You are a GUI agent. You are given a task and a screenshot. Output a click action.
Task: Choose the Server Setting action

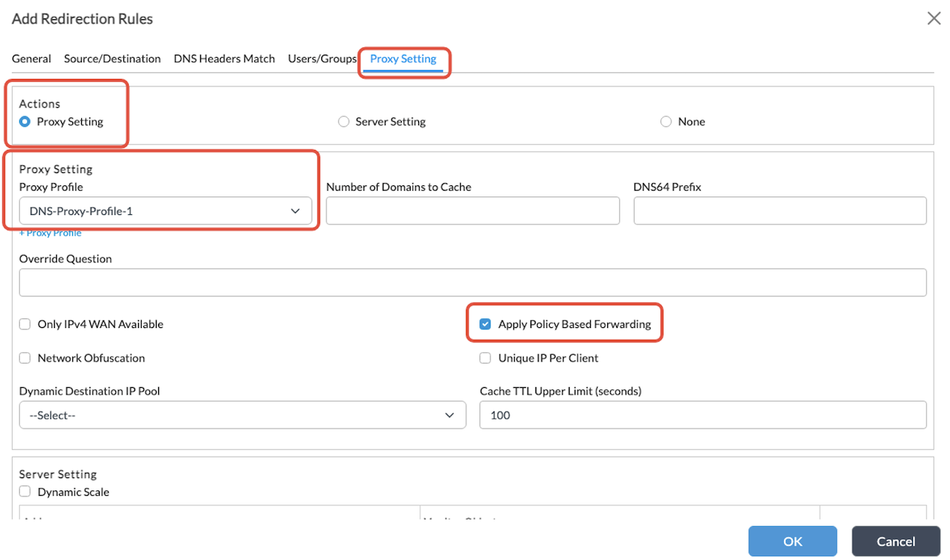344,122
